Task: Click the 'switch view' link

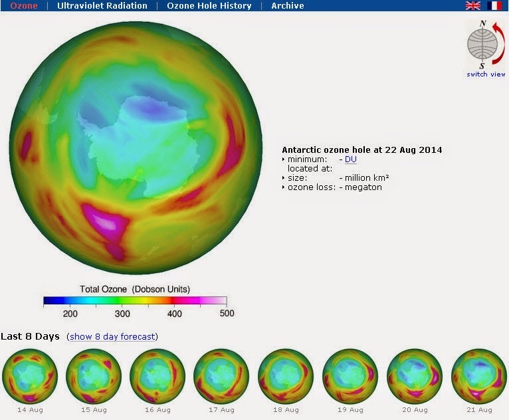Action: tap(486, 74)
